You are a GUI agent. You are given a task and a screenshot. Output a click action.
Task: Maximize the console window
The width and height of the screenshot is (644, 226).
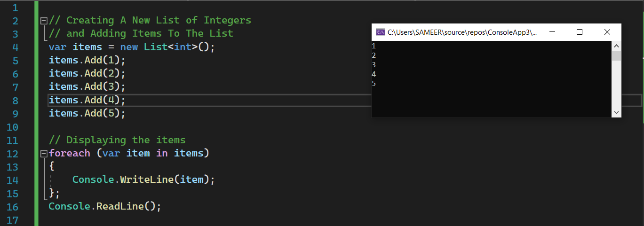580,32
